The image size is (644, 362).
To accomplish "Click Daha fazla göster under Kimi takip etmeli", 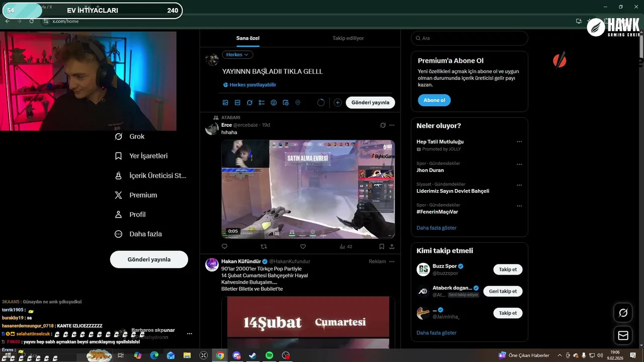I will point(436,333).
